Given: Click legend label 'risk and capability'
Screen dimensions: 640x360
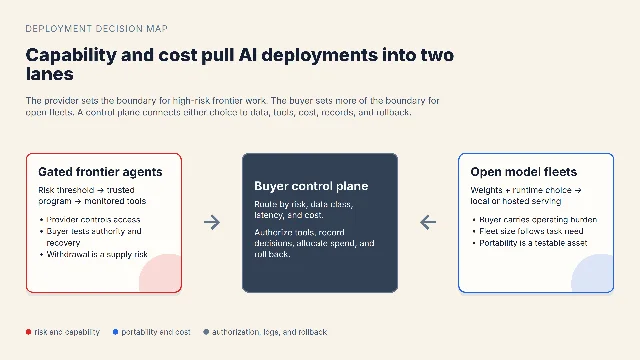Looking at the screenshot, I should coord(67,332).
